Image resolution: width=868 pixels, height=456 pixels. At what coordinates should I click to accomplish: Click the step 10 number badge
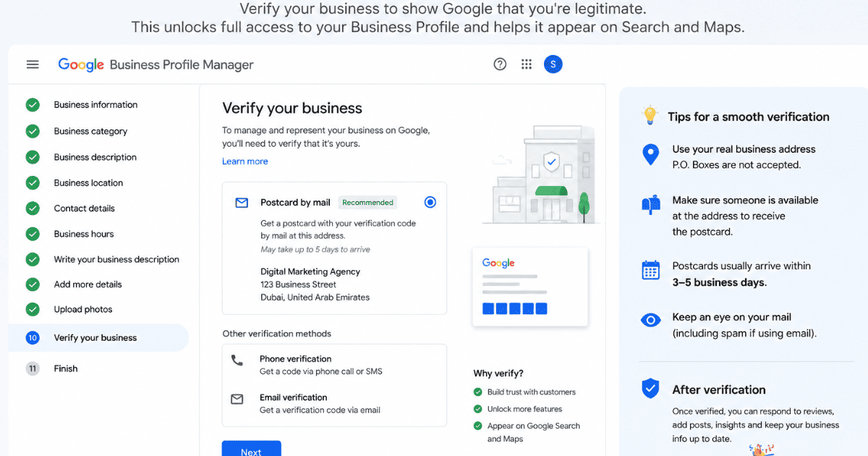(33, 338)
